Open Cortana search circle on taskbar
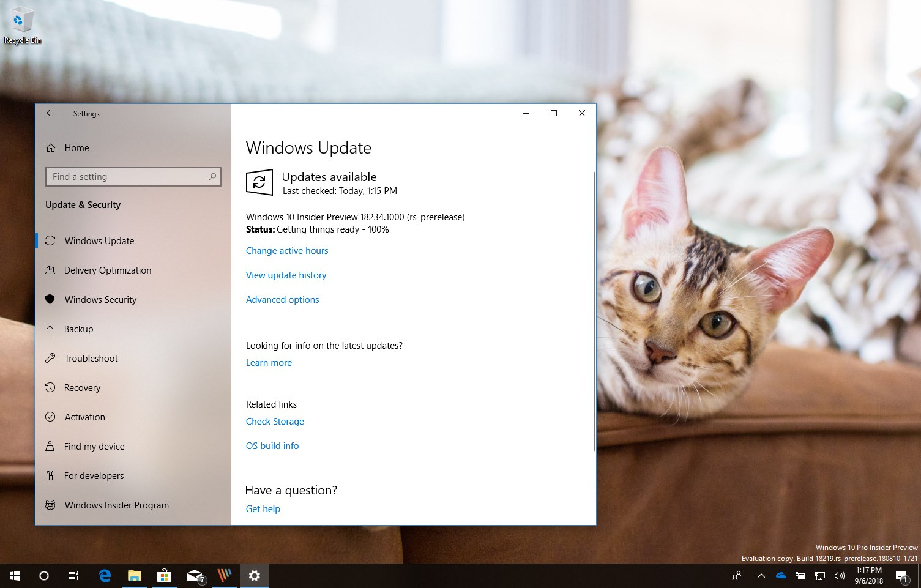 44,576
